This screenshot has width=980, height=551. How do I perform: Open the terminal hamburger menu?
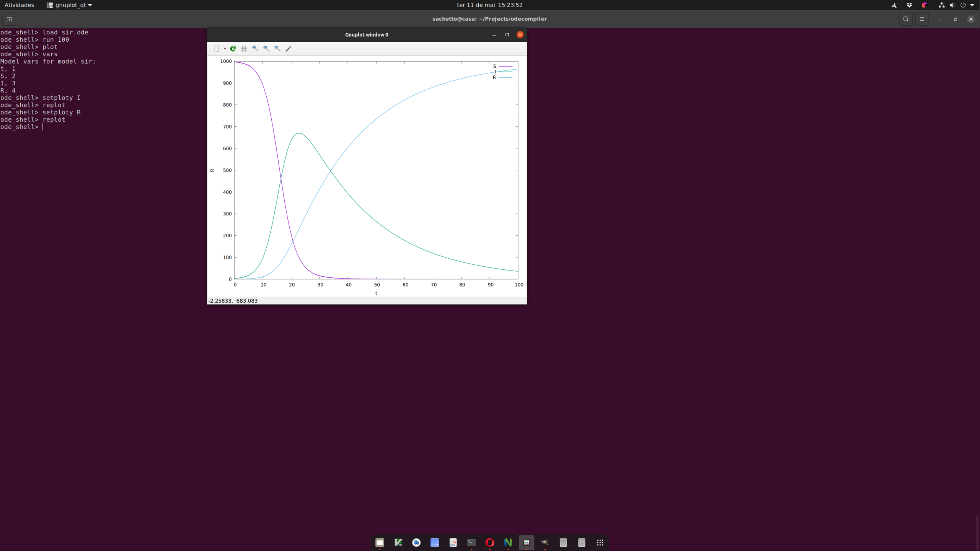[x=922, y=19]
